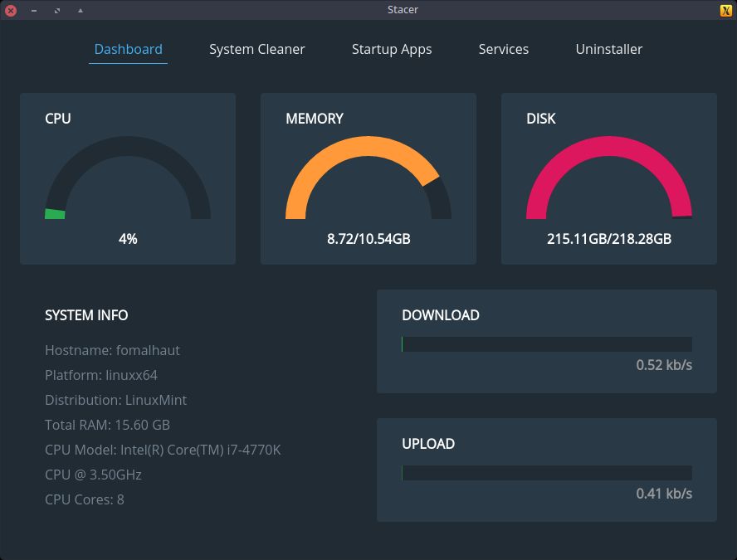Open the Services tab
The height and width of the screenshot is (560, 737).
(x=504, y=49)
